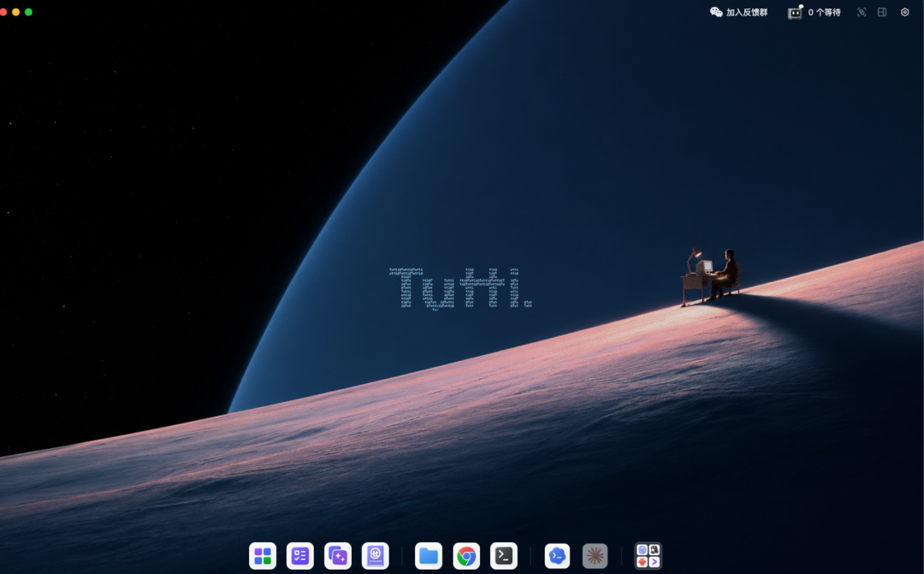Image resolution: width=924 pixels, height=574 pixels.
Task: Launch Google Chrome from the dock
Action: (466, 556)
